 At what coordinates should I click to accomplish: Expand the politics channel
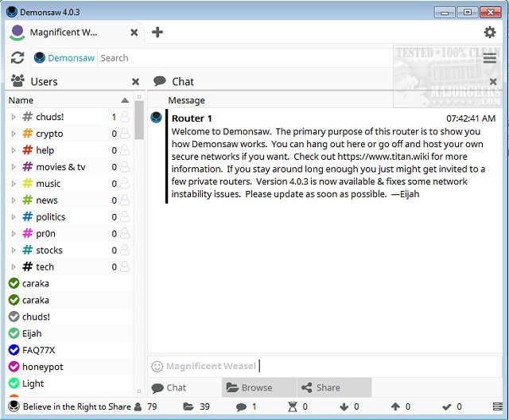point(14,216)
